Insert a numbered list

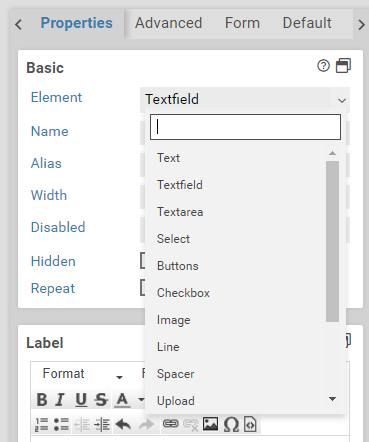coord(42,424)
